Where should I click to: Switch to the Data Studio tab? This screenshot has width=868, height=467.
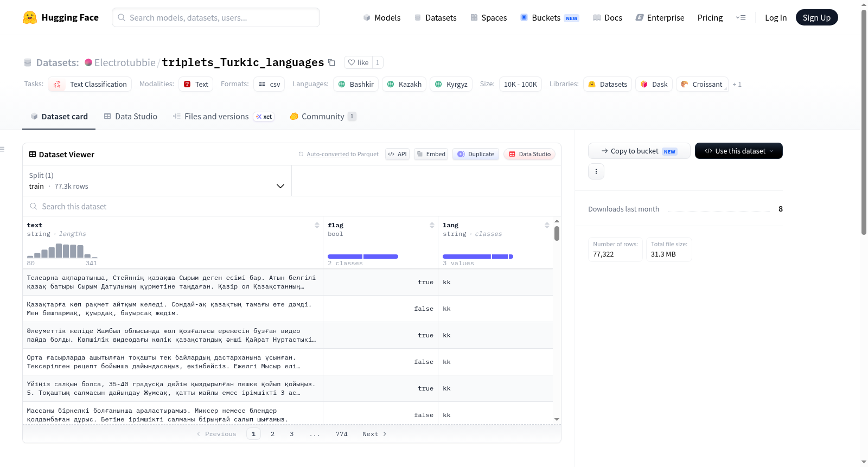click(x=131, y=116)
